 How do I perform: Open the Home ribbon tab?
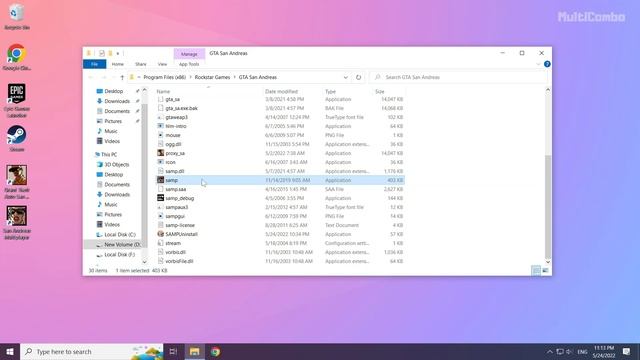pyautogui.click(x=118, y=64)
